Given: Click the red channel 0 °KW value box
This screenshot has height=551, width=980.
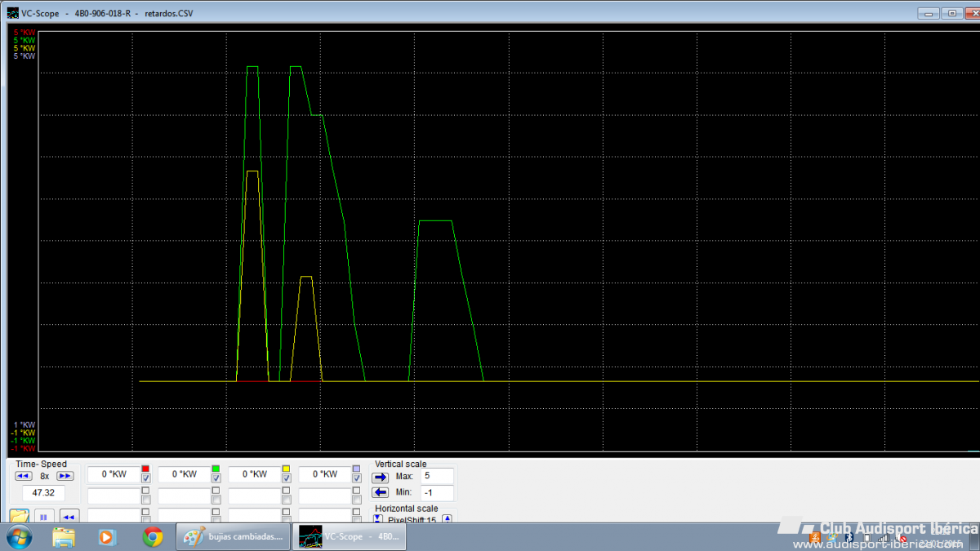Looking at the screenshot, I should point(114,474).
